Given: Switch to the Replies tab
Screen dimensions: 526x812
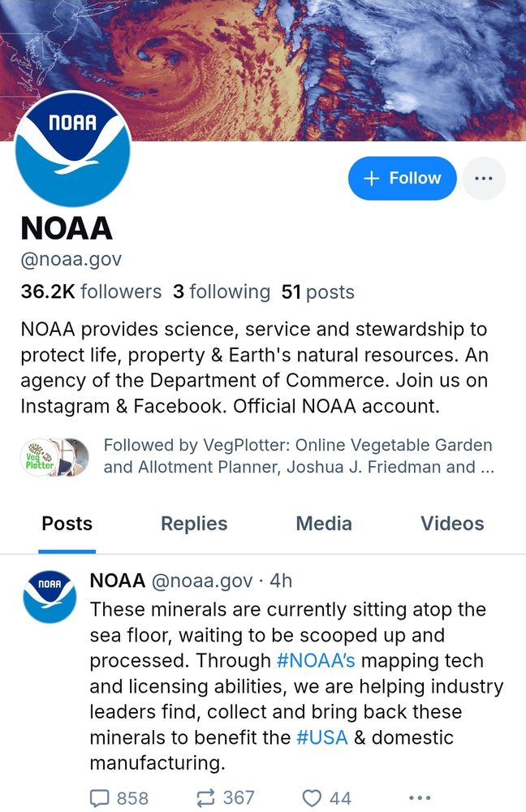Looking at the screenshot, I should coord(193,524).
